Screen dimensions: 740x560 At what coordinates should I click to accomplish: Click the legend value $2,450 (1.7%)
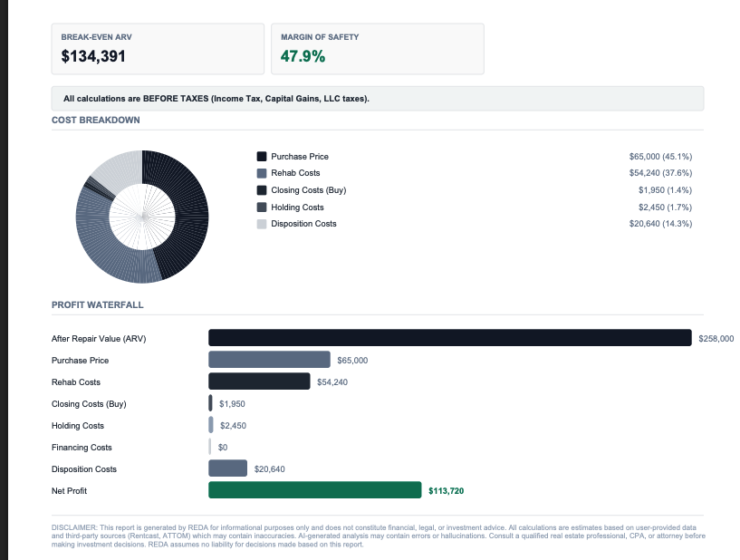pyautogui.click(x=665, y=208)
